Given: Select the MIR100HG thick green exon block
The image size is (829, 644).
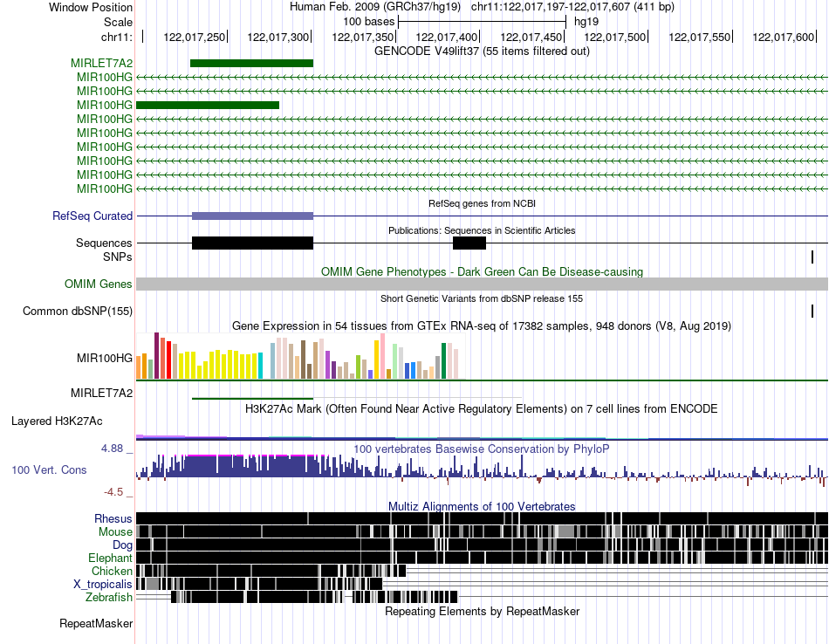Looking at the screenshot, I should click(x=208, y=106).
